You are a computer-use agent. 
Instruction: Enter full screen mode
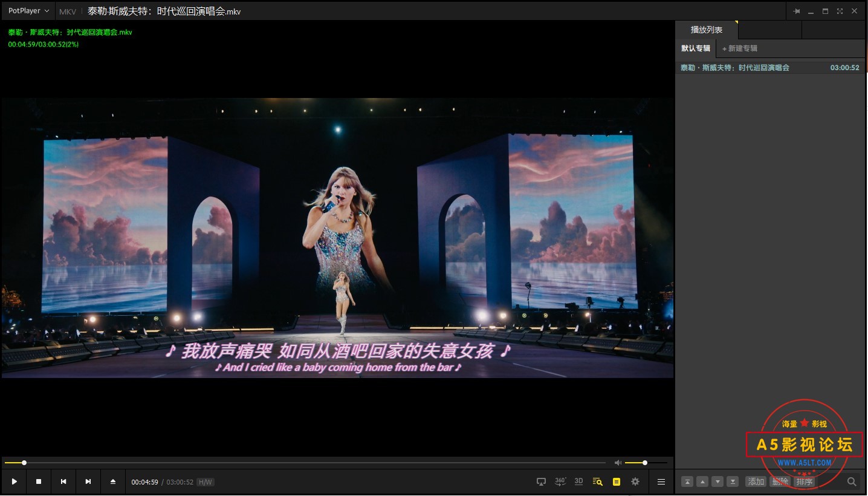coord(840,11)
